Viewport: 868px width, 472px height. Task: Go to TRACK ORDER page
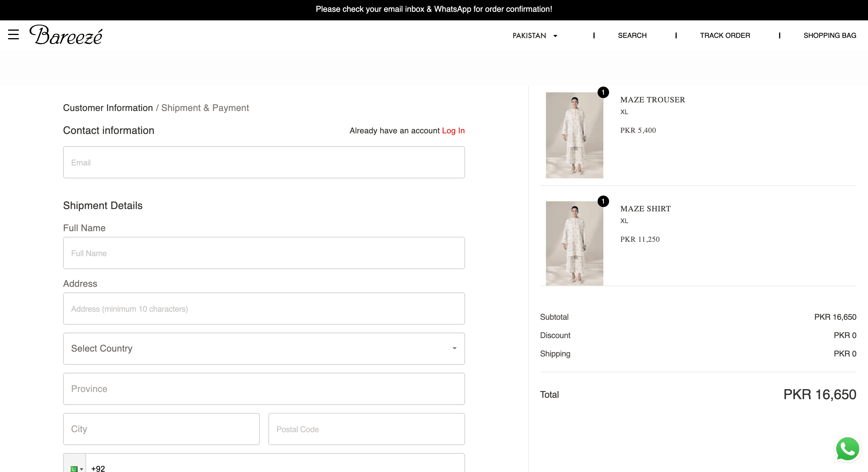tap(725, 35)
